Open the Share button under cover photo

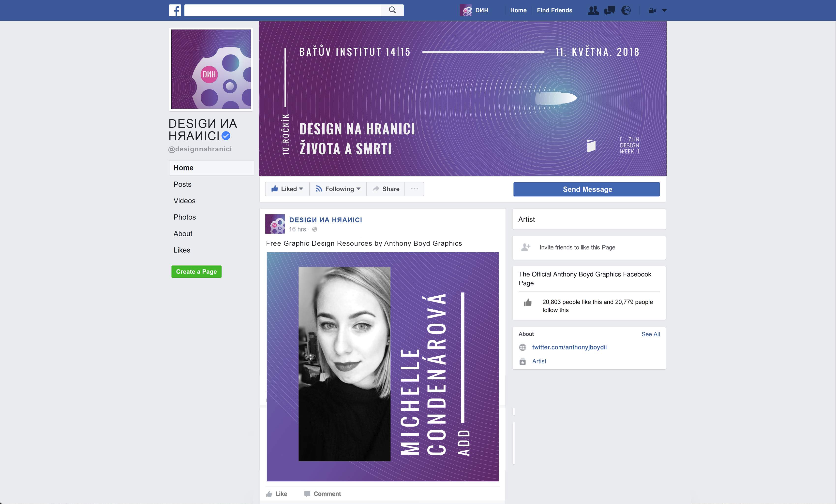click(x=386, y=189)
